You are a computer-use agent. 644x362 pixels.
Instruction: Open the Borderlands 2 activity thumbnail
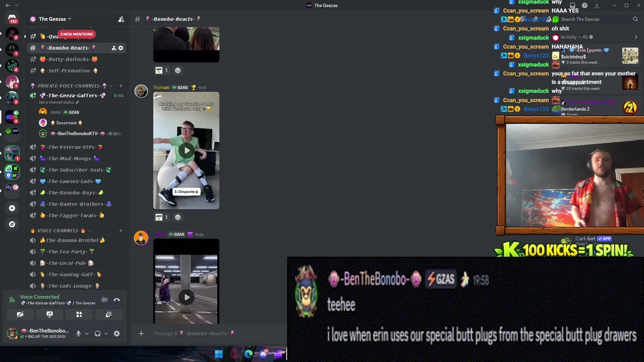(x=630, y=107)
